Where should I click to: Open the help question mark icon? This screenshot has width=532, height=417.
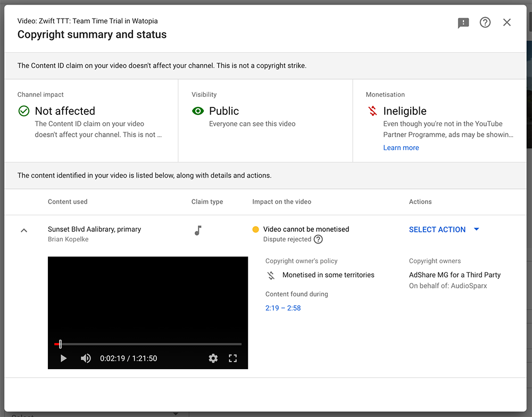coord(485,22)
